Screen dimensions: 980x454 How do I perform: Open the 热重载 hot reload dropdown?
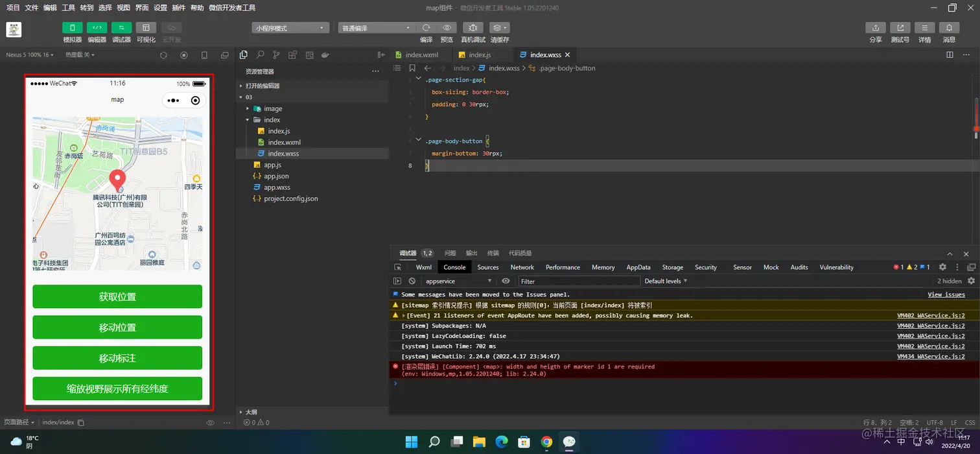80,55
